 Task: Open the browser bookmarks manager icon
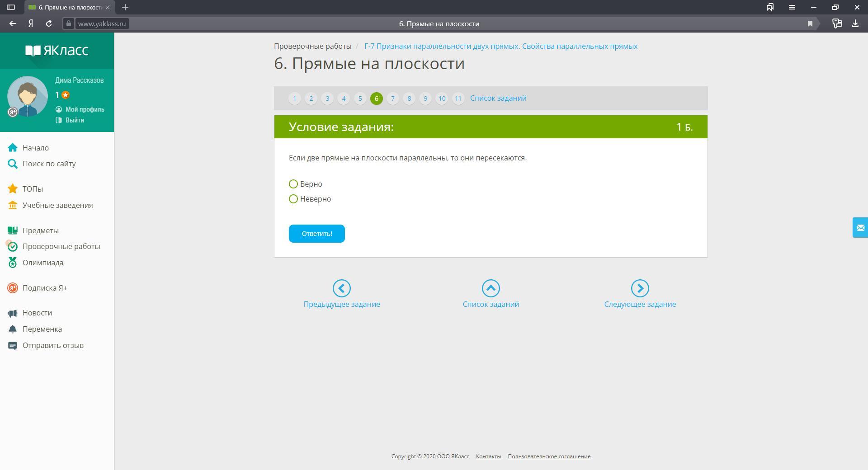coord(770,7)
